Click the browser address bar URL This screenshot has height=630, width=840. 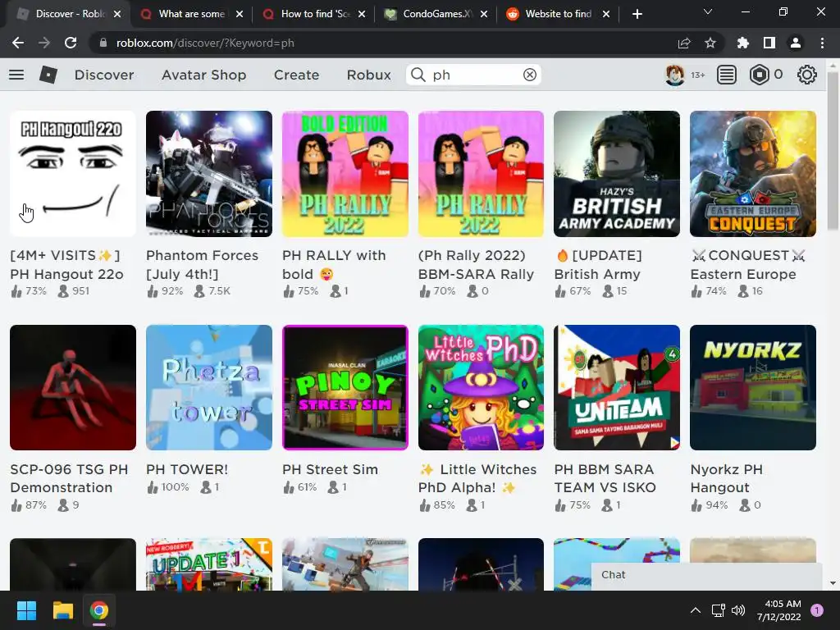pyautogui.click(x=205, y=43)
